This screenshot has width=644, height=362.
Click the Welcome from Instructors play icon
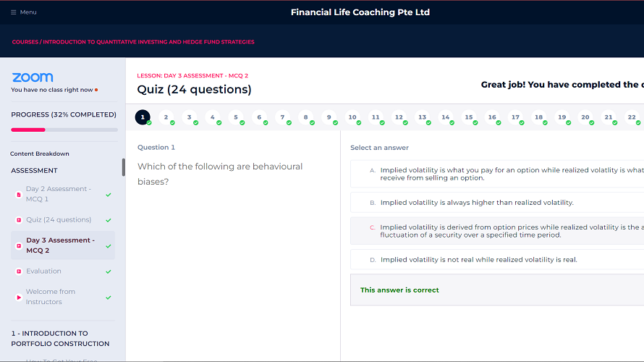[19, 297]
